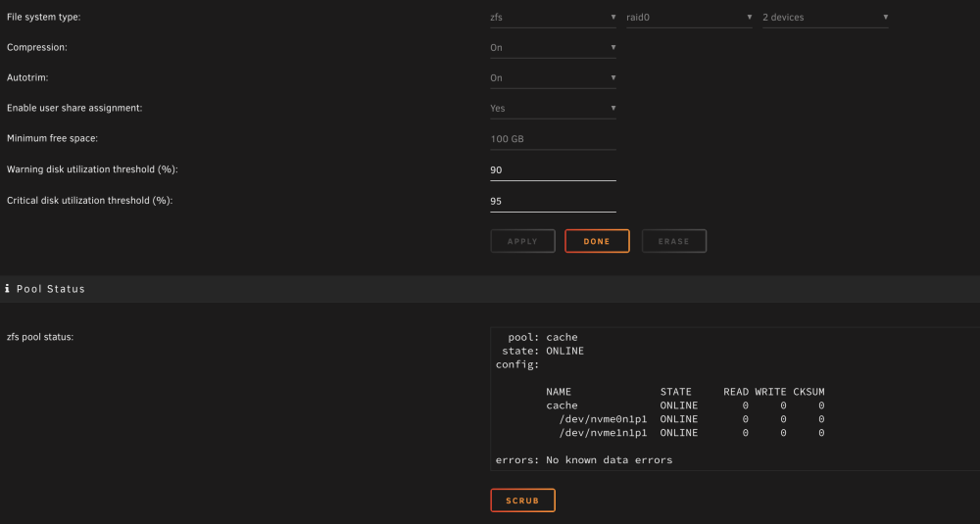980x524 pixels.
Task: Click the Critical disk utilization threshold field
Action: click(553, 201)
